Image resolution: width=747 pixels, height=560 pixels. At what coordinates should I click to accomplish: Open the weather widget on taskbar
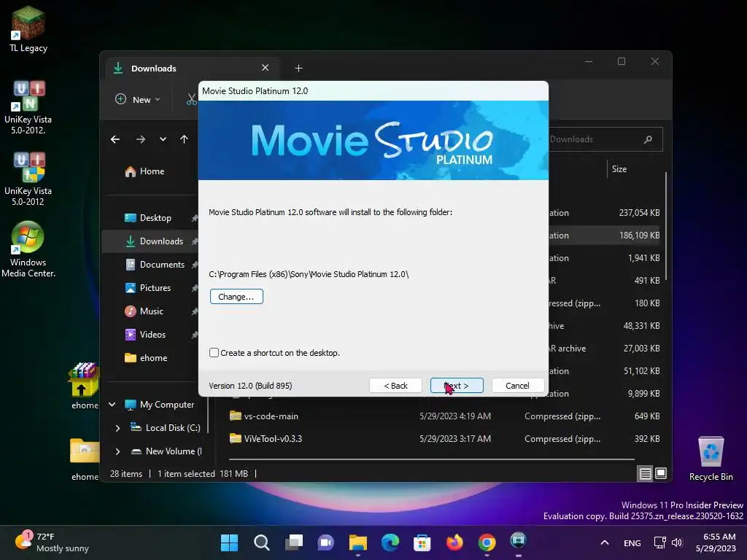(52, 542)
